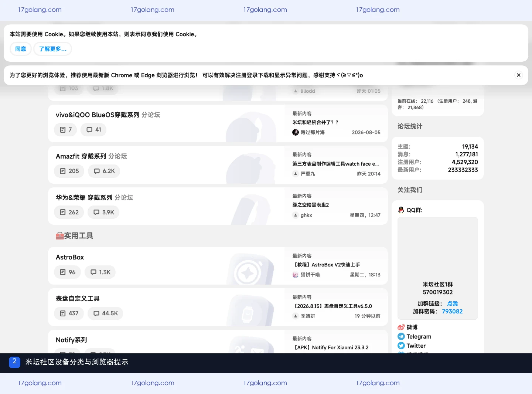Viewport: 532px width, 394px height.
Task: Click the thread icon showing 7 in vivo row
Action: [x=63, y=130]
